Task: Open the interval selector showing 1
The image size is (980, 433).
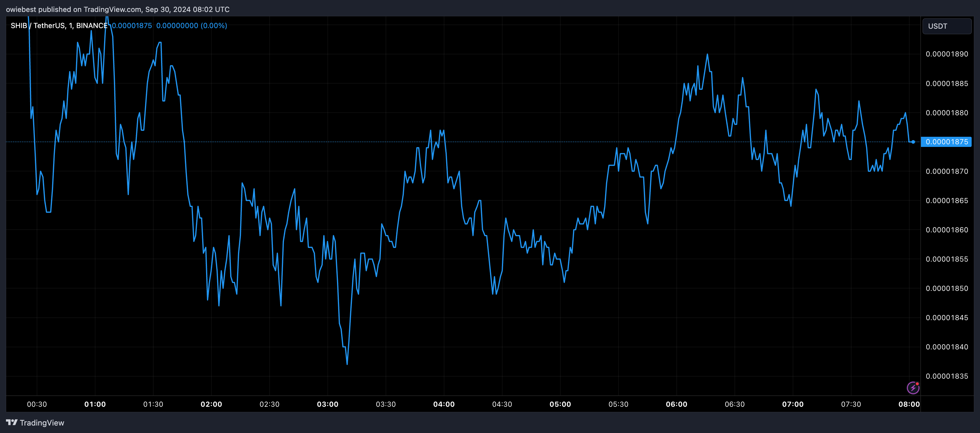Action: 71,25
